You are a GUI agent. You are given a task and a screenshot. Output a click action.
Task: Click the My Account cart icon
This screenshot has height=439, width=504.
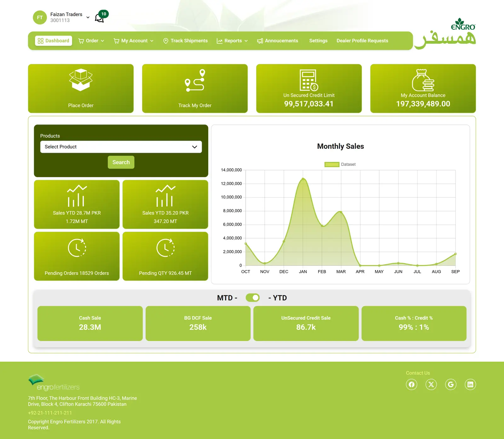[x=116, y=41]
